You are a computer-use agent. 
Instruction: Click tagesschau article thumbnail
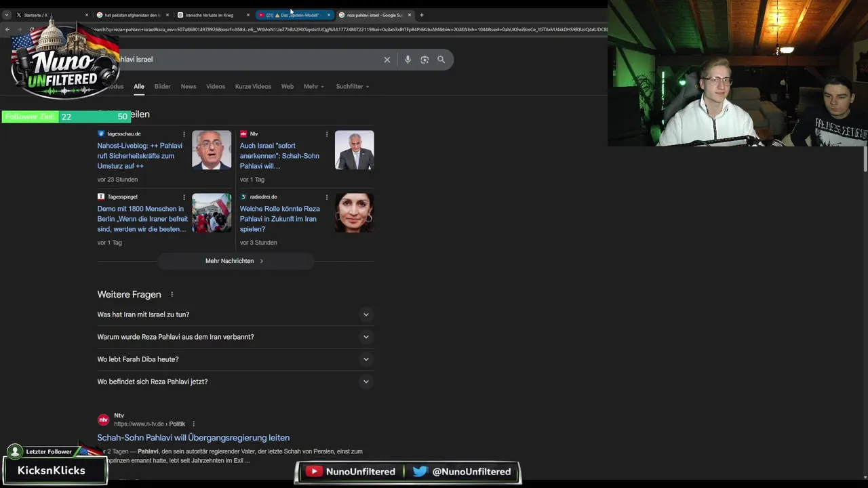[x=212, y=150]
